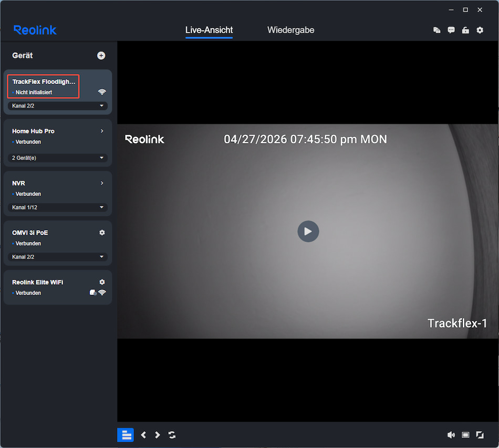Click the lock icon in top bar

click(x=465, y=30)
